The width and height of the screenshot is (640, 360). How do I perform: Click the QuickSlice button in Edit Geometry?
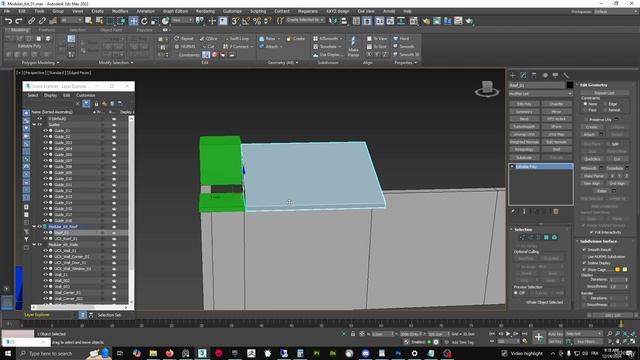[592, 159]
